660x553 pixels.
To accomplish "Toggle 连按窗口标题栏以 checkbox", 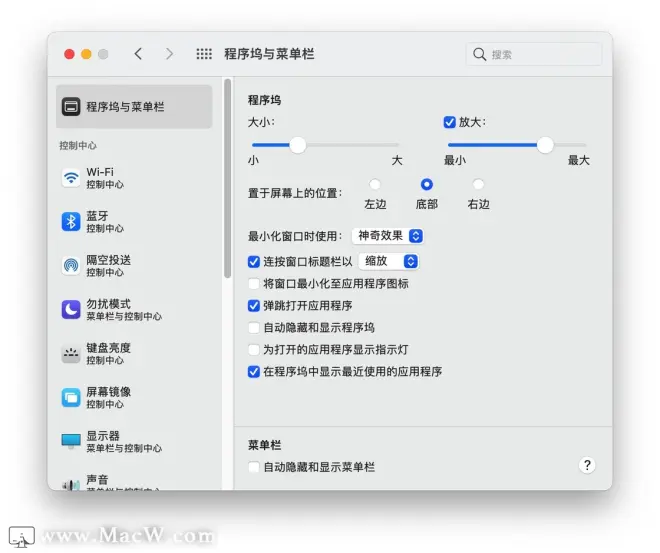I will (253, 262).
